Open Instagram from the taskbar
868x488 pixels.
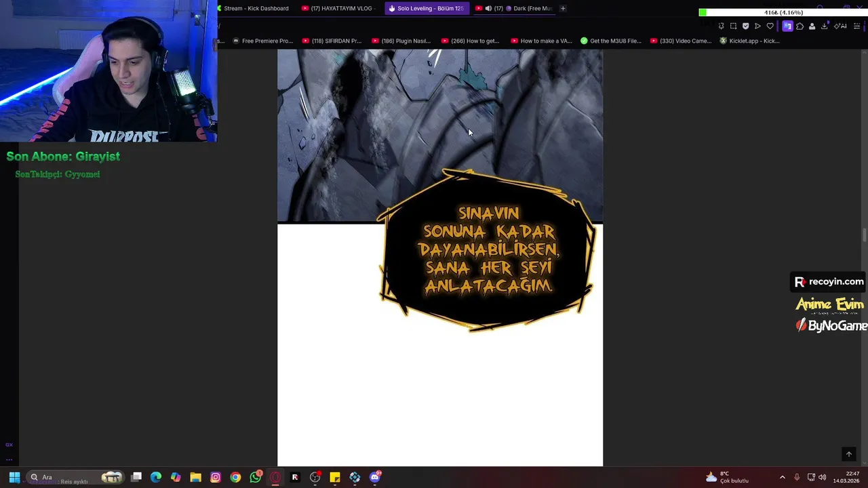tap(216, 477)
